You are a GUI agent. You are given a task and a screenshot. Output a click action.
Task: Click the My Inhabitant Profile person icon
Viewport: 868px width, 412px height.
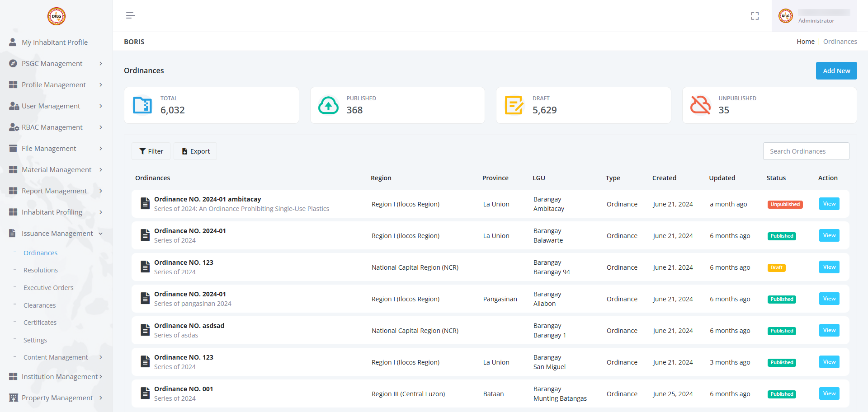click(x=13, y=42)
